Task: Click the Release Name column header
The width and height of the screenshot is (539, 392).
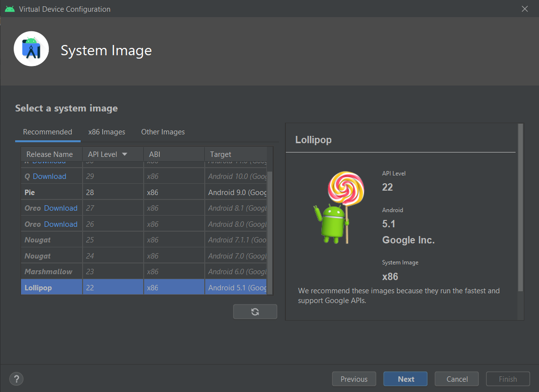Action: click(52, 154)
